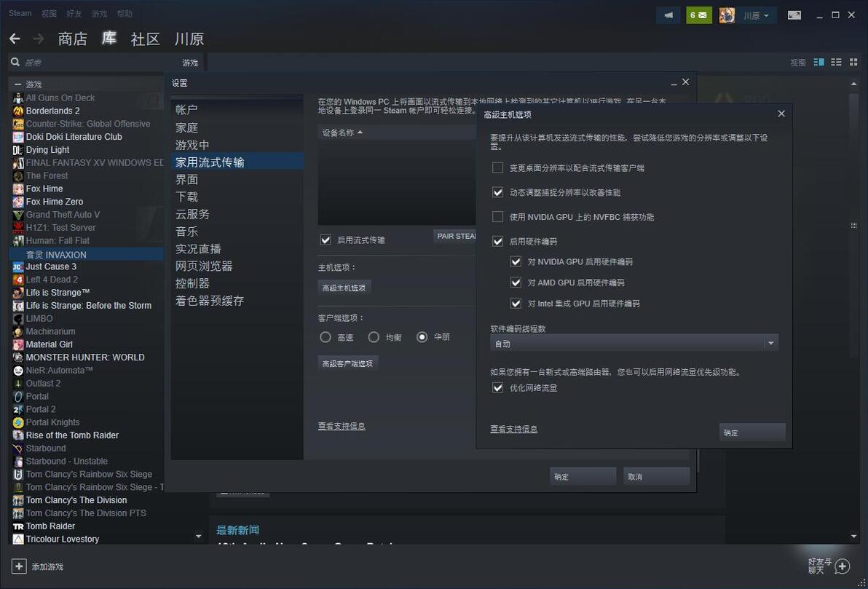Toggle Intel integrated GPU hardware encoding
The image size is (868, 589).
(x=516, y=304)
